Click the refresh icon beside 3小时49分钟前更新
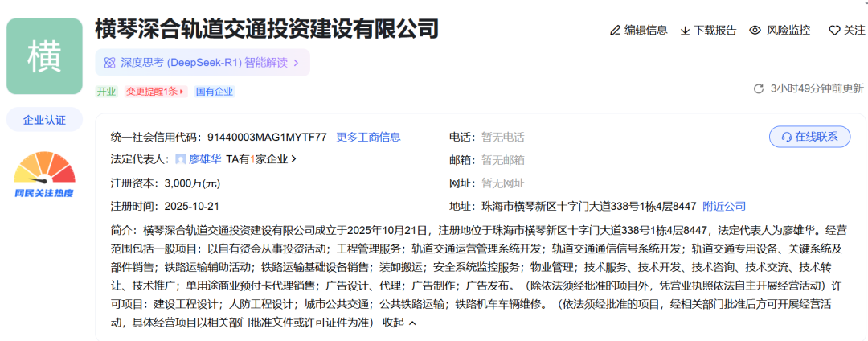Viewport: 868px width, 341px height. click(758, 88)
